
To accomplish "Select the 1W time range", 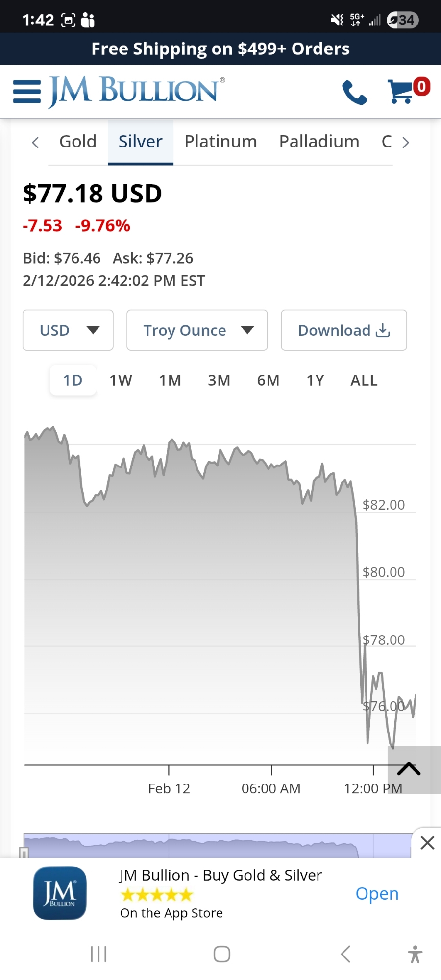I will tap(121, 380).
